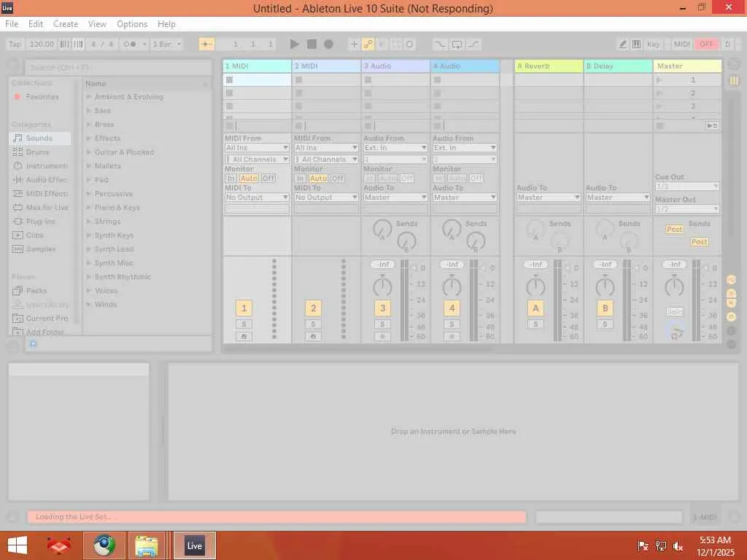Click the Stop button in transport
Viewport: 747px width, 560px height.
coord(311,44)
